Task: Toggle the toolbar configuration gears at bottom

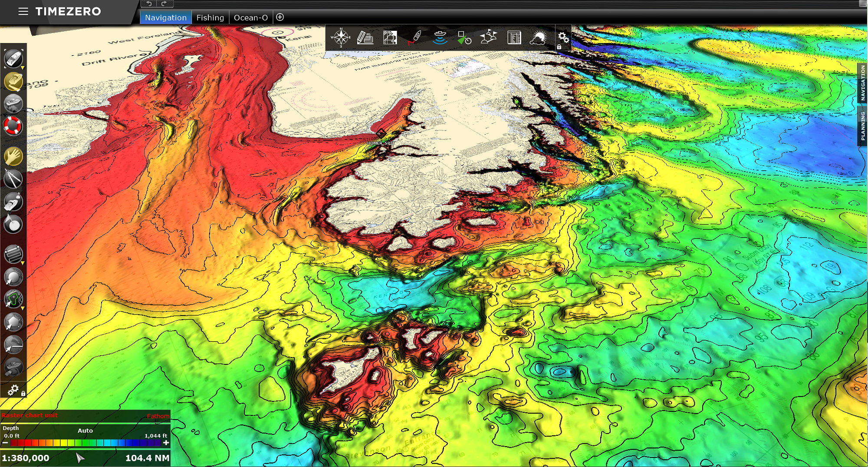Action: click(x=14, y=390)
